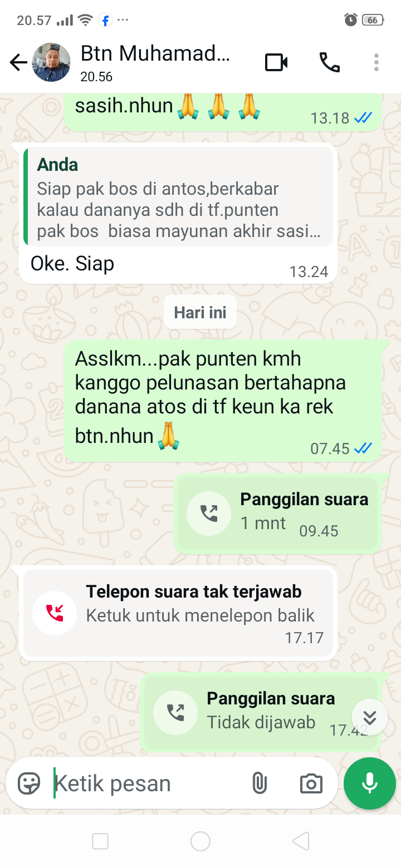Tap the Hari ini date chip

tap(200, 312)
